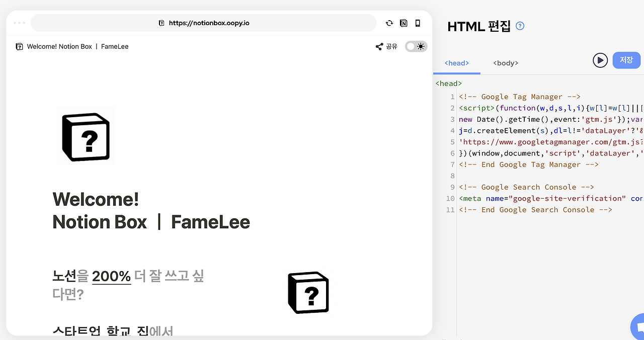Open the Notion icon in preview bar

click(x=404, y=23)
